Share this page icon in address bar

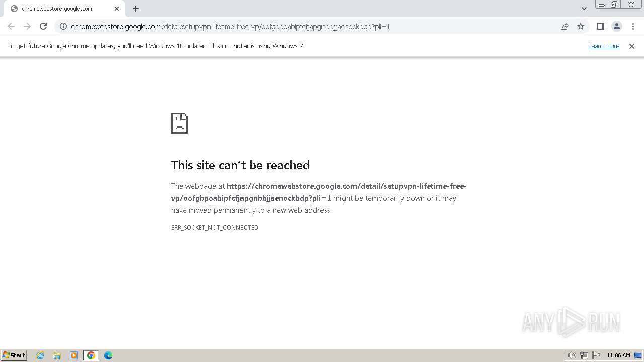[565, 26]
